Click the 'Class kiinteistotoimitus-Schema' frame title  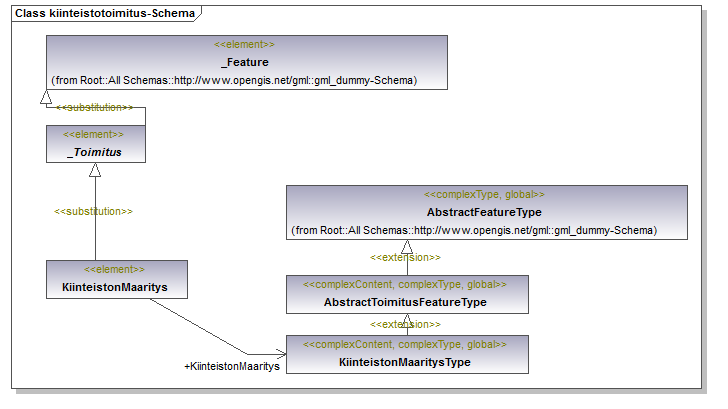[x=105, y=13]
